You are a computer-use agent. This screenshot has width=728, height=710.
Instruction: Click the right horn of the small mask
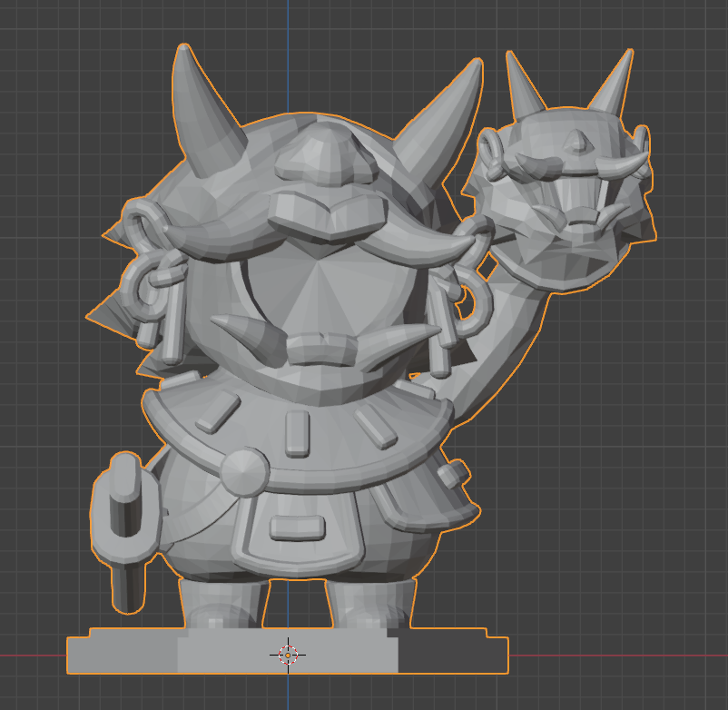(x=613, y=86)
